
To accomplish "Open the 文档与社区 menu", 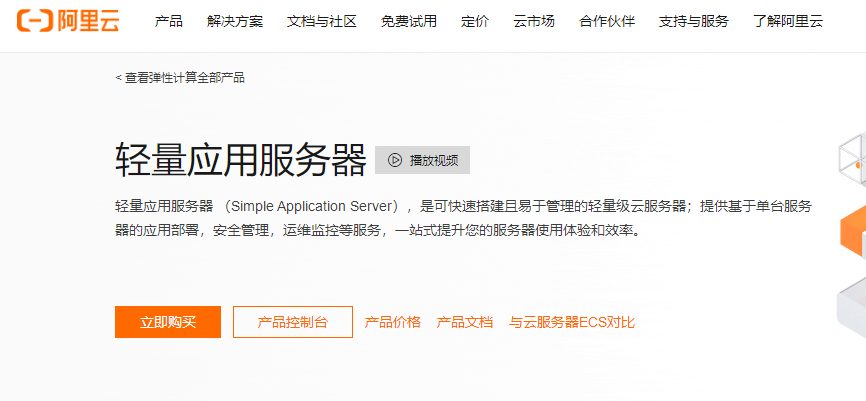I will tap(321, 22).
